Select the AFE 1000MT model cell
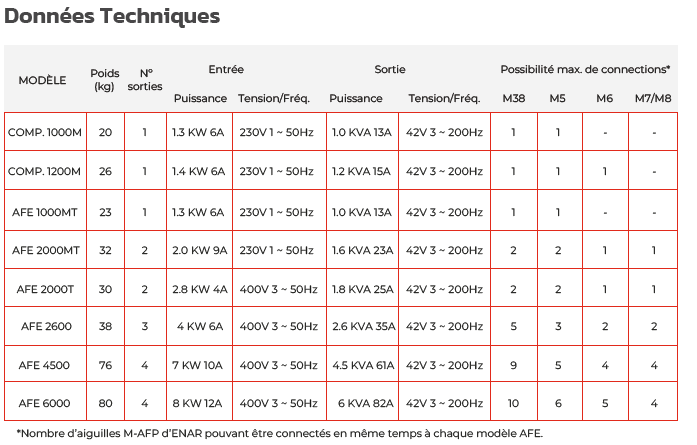Viewport: 697px width, 445px height. click(44, 211)
